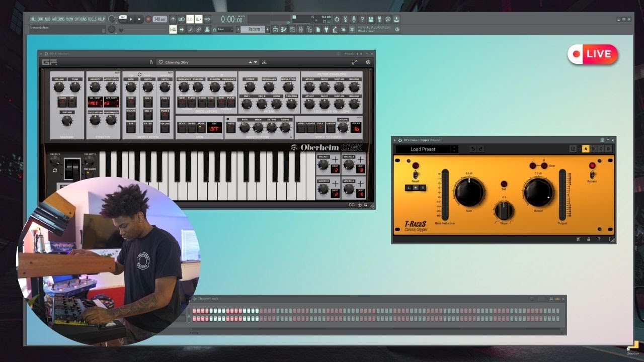Favorite the preset with heart icon
This screenshot has height=362, width=644.
160,62
